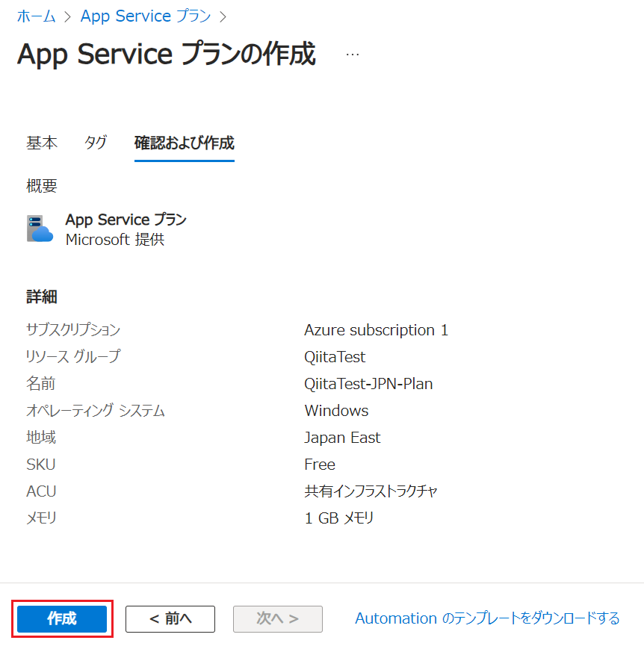Image resolution: width=644 pixels, height=655 pixels.
Task: Click the 1 GB メモリ value
Action: tap(339, 518)
